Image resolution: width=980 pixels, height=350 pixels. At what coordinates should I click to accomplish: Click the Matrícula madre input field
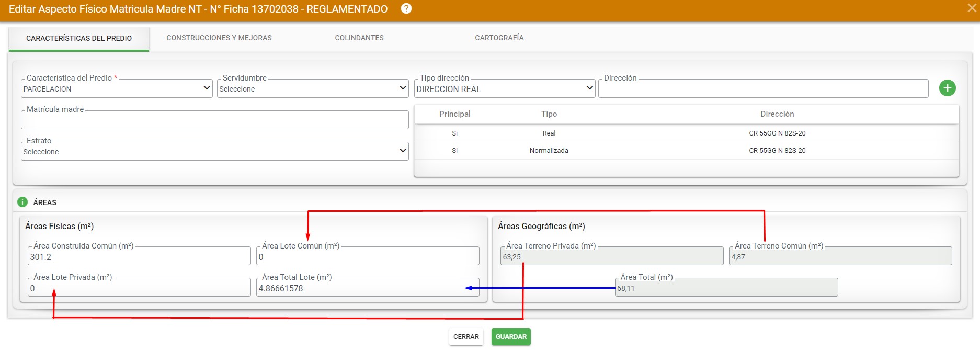point(214,120)
